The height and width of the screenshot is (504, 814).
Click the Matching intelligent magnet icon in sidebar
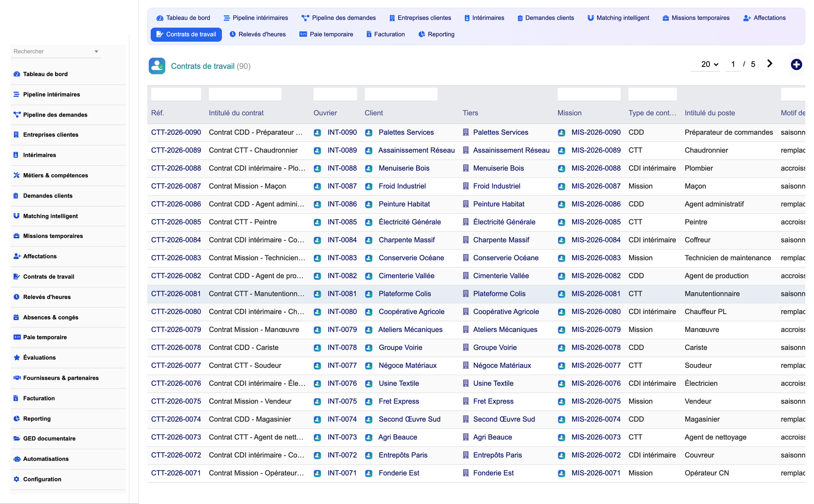17,216
